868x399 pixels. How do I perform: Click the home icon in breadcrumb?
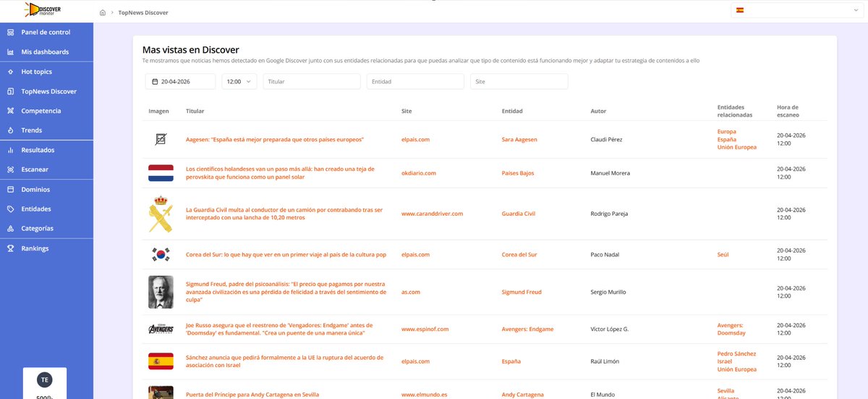pyautogui.click(x=102, y=12)
